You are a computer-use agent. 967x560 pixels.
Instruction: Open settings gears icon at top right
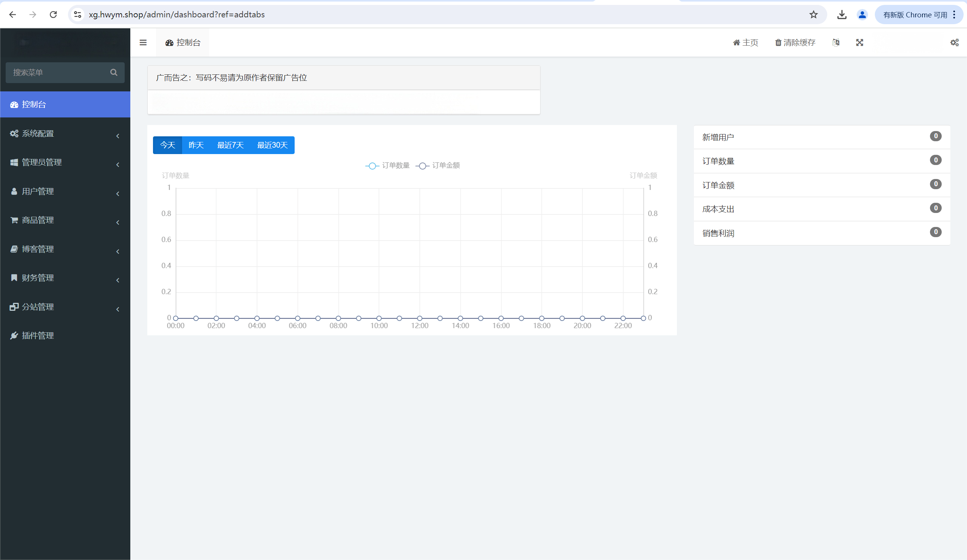click(954, 43)
